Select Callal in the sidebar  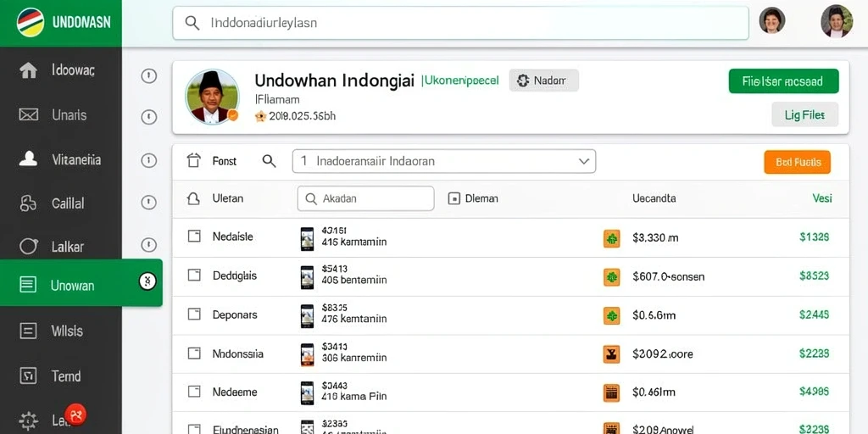(x=68, y=203)
